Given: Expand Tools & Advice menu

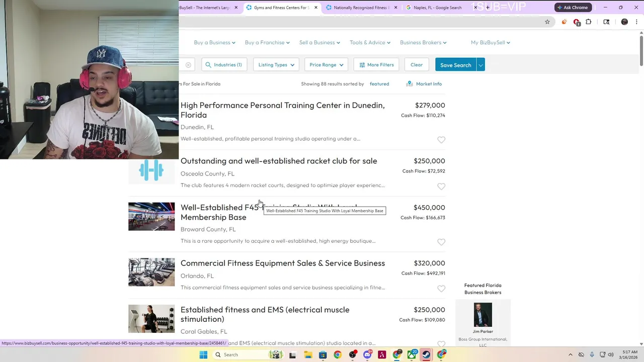Looking at the screenshot, I should click(370, 42).
